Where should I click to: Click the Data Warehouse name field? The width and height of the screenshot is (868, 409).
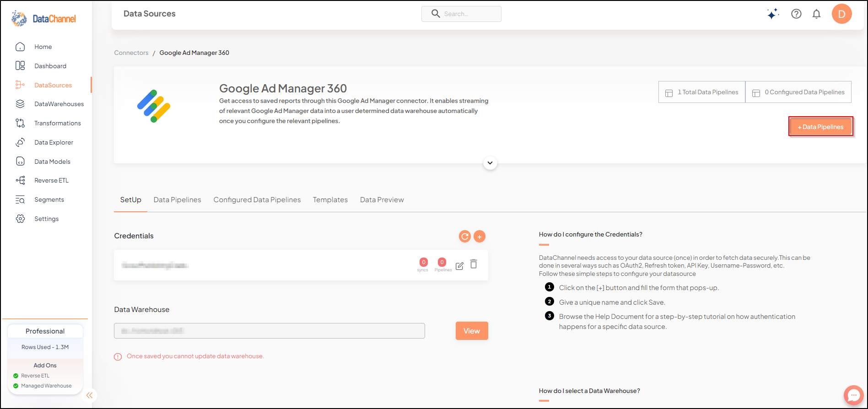click(x=270, y=331)
